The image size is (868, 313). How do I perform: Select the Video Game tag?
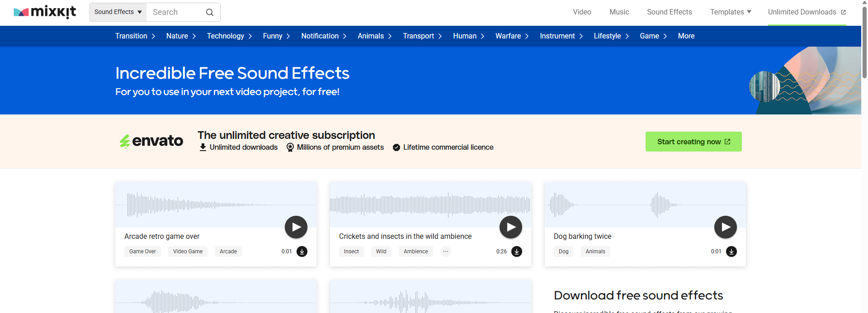click(188, 251)
